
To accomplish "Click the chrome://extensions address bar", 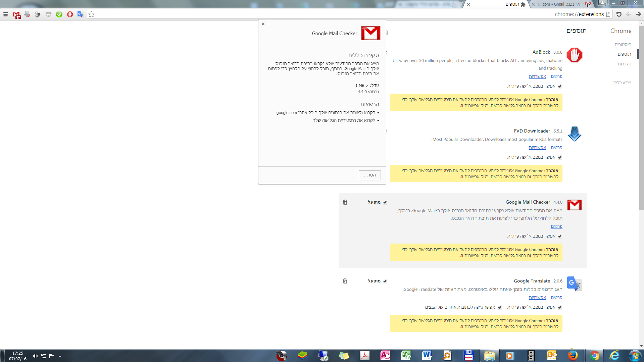I will click(349, 14).
